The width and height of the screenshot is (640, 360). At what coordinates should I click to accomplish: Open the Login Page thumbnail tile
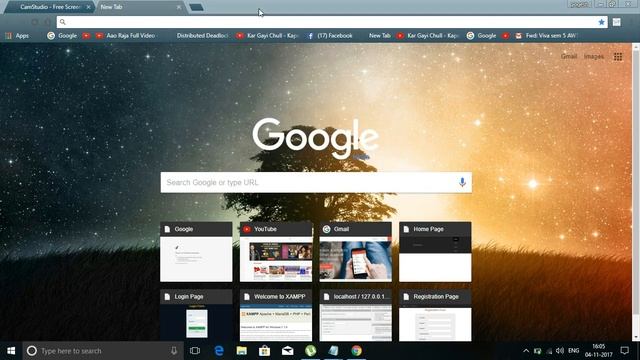196,315
